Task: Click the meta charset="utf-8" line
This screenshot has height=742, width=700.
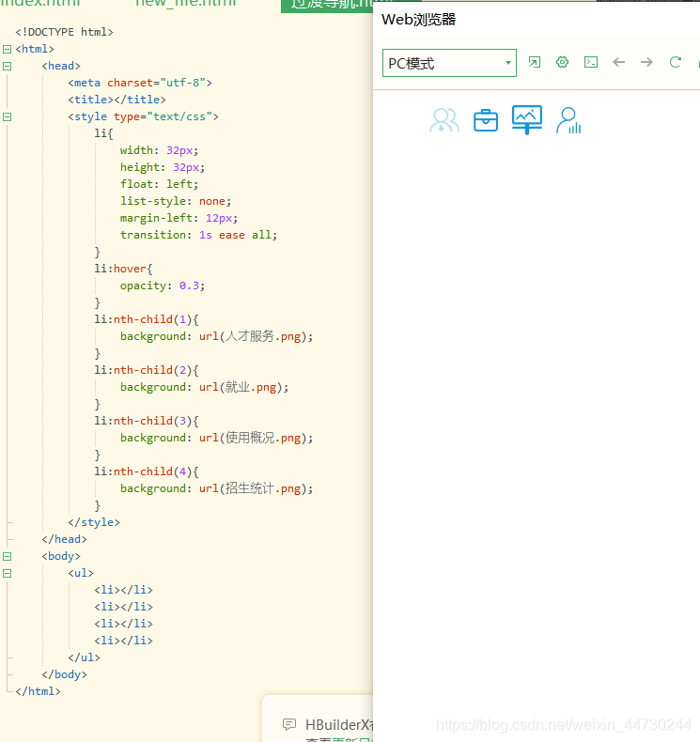Action: 140,83
